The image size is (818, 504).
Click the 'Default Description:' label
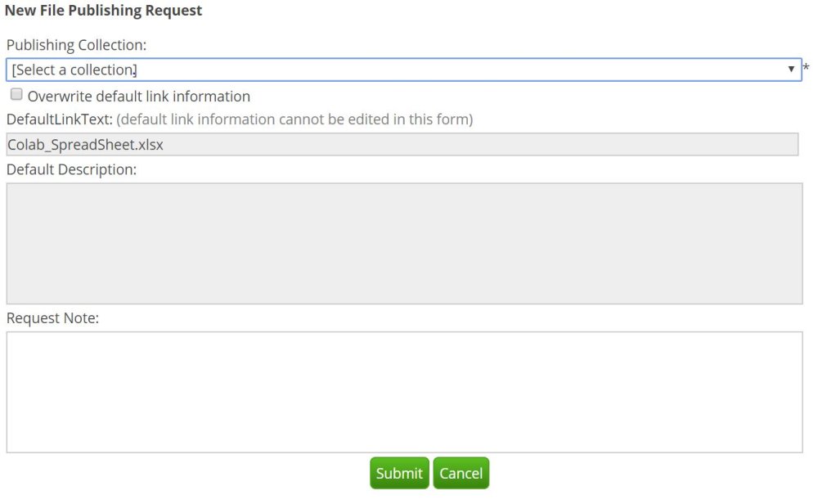click(71, 169)
